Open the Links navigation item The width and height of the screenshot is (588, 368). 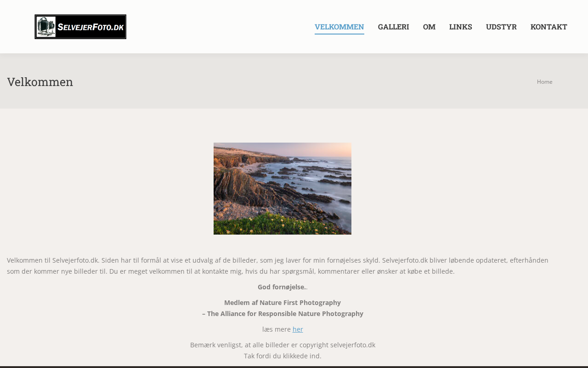click(460, 27)
